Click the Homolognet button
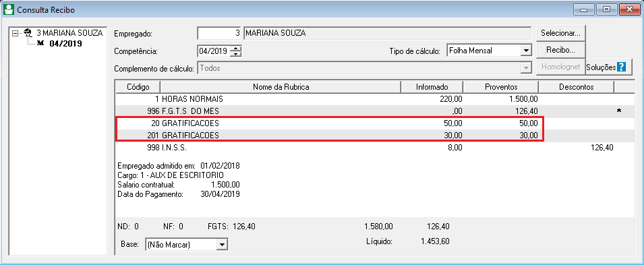This screenshot has width=644, height=265. point(560,67)
